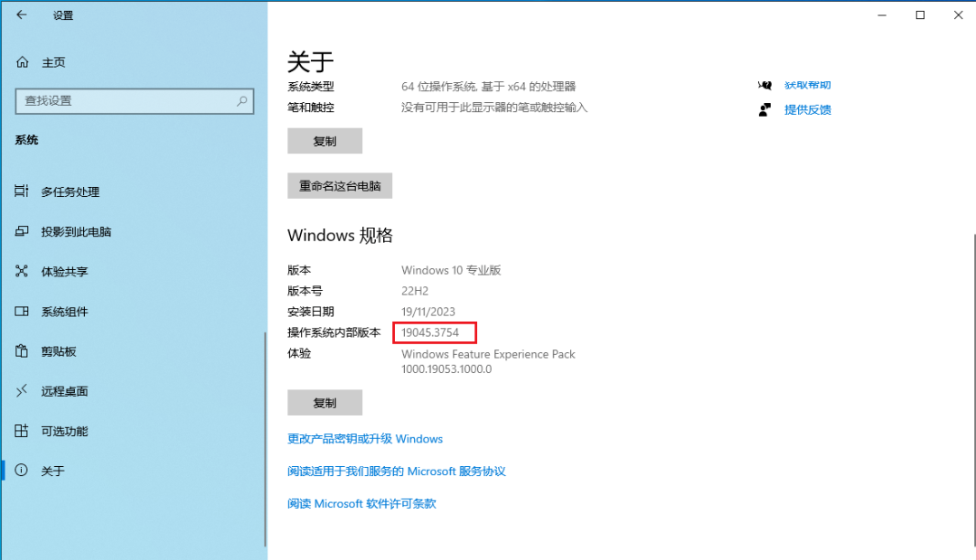Open Microsoft 服务协议 link
Screen dimensions: 976x560
[x=397, y=471]
